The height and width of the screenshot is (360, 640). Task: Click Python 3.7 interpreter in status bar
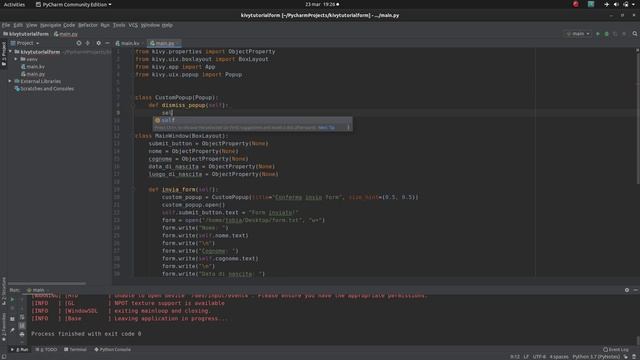[596, 357]
